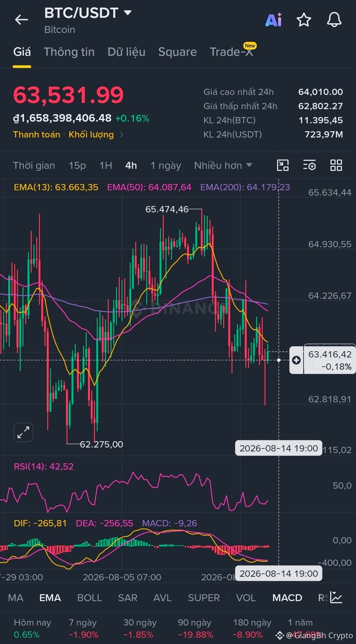Toggle the VOL sub-indicator
Image resolution: width=356 pixels, height=644 pixels.
coord(246,598)
